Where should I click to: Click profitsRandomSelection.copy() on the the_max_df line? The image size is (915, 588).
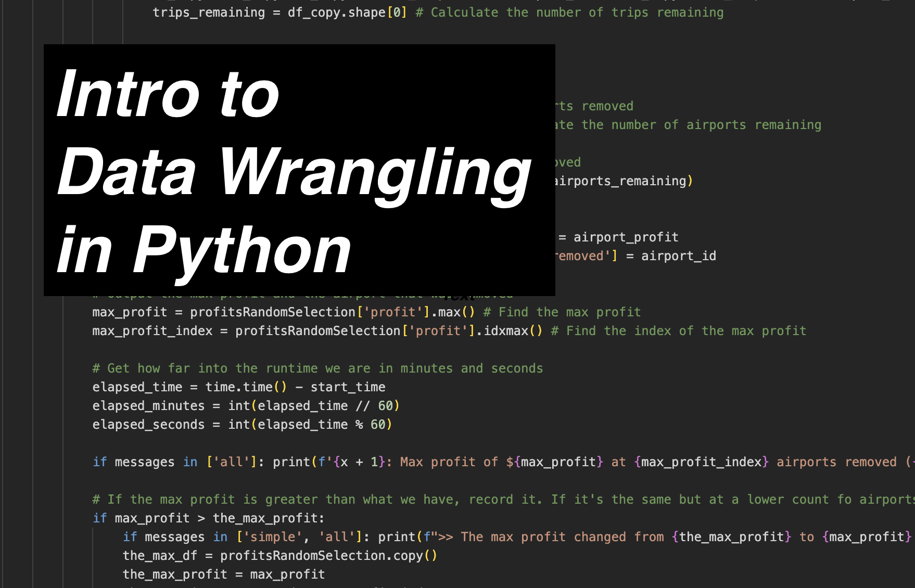coord(328,556)
